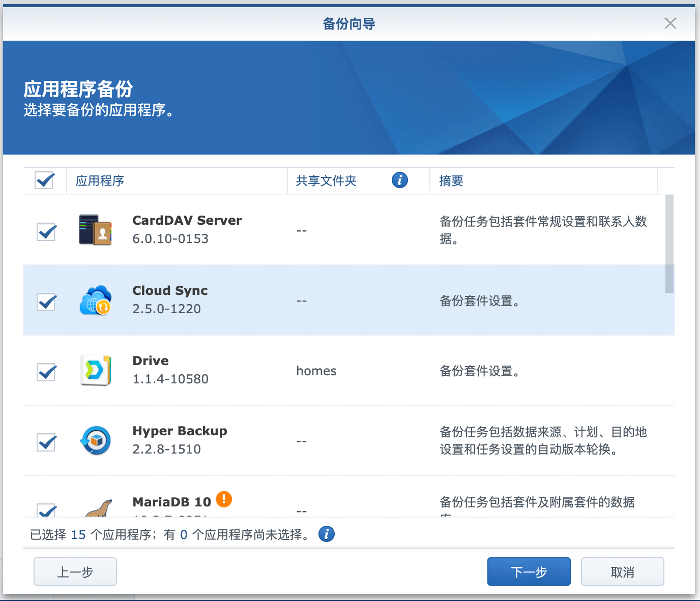700x601 pixels.
Task: Click the 应用程序 column header
Action: (x=100, y=181)
